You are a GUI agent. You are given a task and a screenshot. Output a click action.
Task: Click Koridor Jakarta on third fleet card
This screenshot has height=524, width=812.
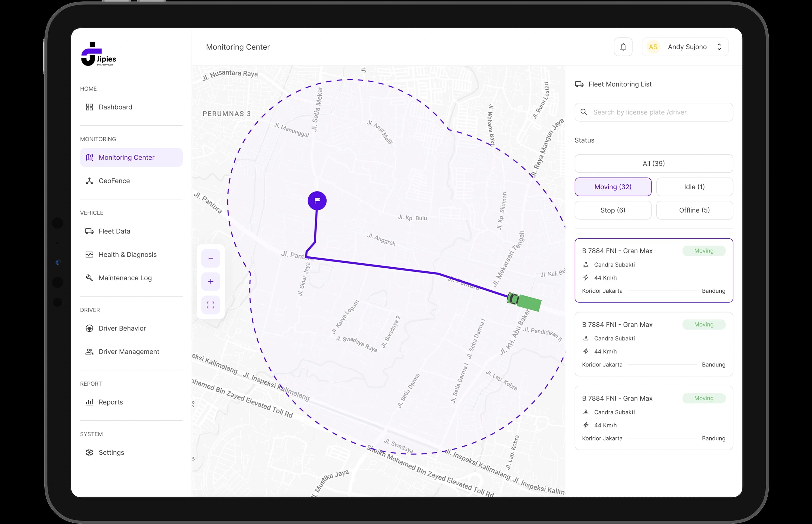602,438
